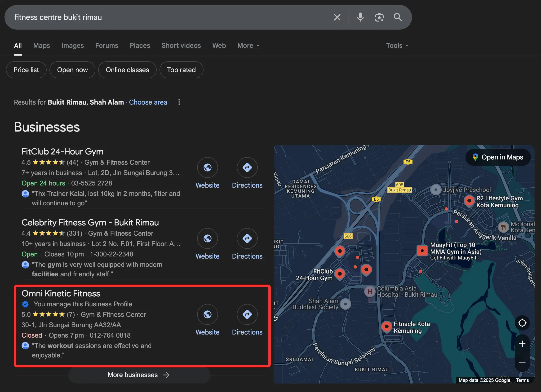Viewport: 541px width, 392px height.
Task: Select FitClub 24-Hour Gym map pin
Action: (340, 274)
